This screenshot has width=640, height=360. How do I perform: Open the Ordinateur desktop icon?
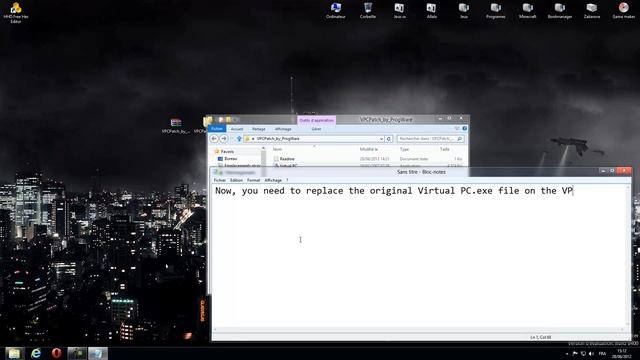[336, 11]
